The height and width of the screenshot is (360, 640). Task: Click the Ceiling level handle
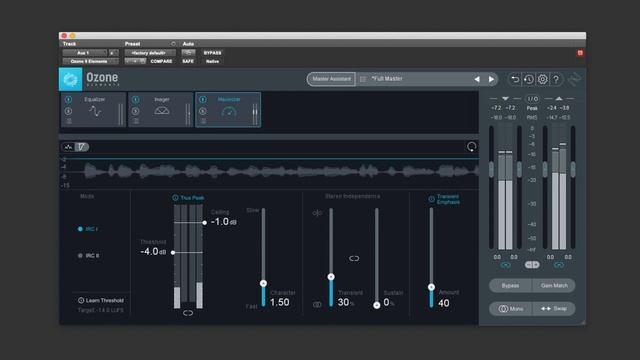coord(204,222)
